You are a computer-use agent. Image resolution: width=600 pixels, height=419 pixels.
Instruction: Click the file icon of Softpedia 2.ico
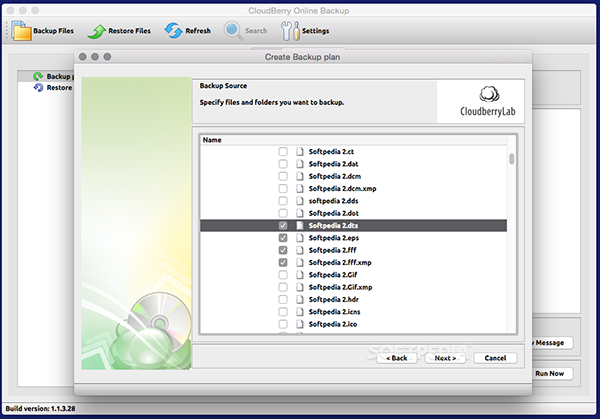300,324
